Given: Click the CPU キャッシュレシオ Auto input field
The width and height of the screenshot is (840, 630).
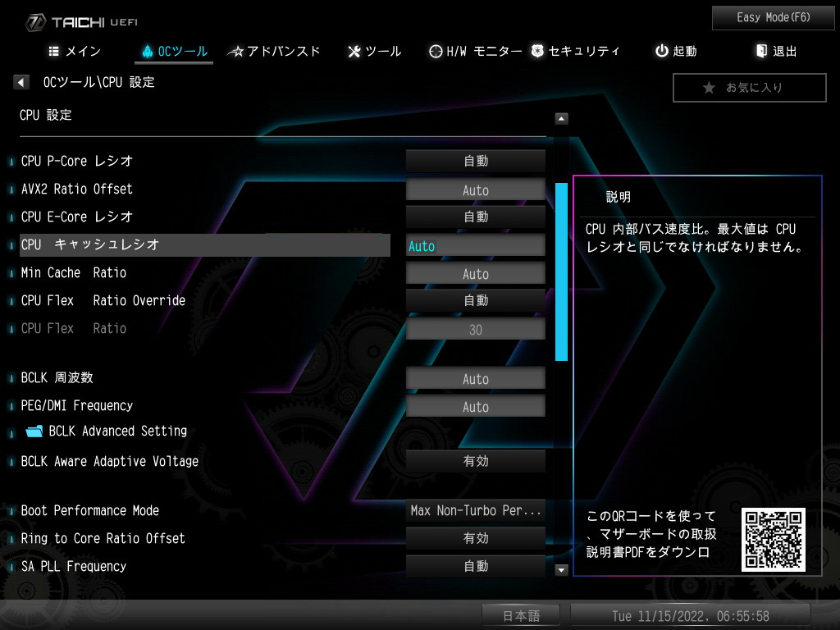Looking at the screenshot, I should coord(475,246).
